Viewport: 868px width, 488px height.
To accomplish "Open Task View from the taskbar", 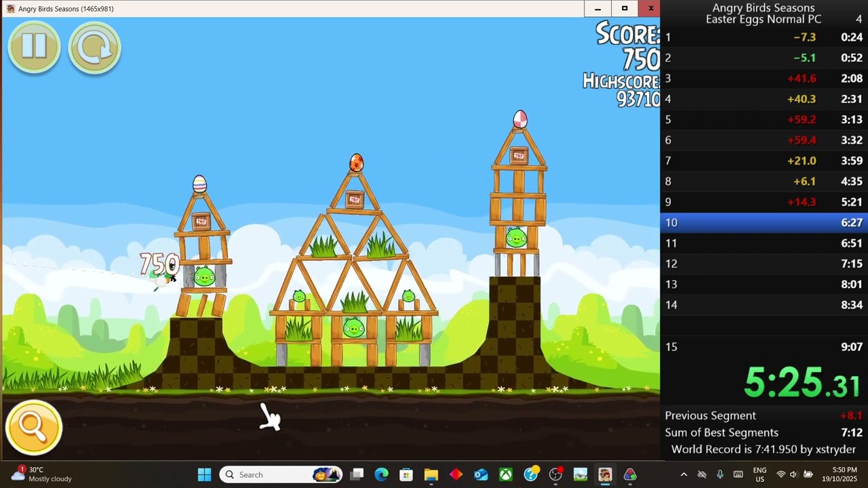I will tap(357, 474).
